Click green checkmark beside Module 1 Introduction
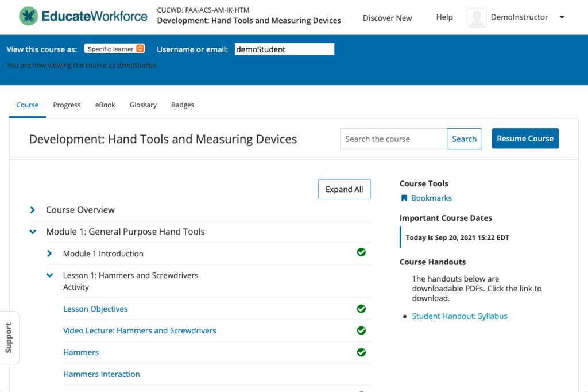 coord(361,252)
